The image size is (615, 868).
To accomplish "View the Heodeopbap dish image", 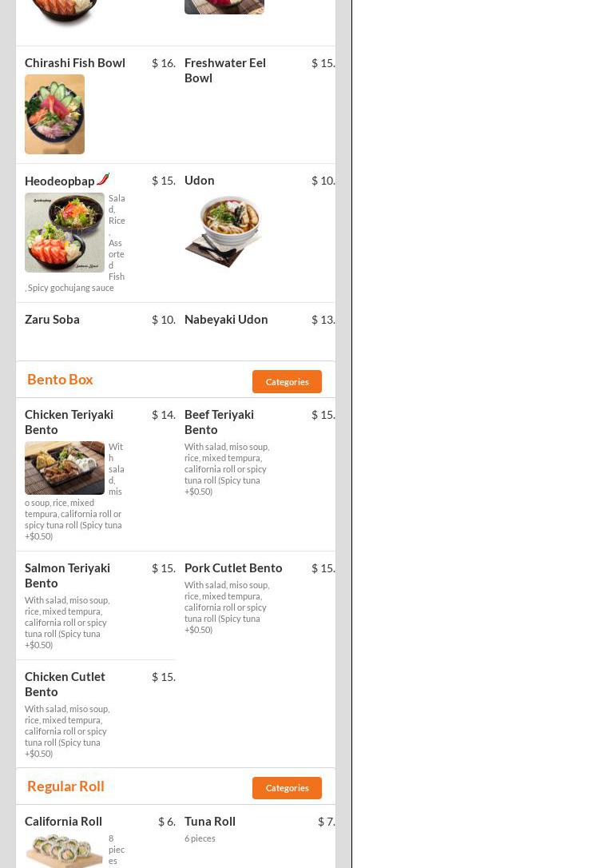I will (x=65, y=233).
